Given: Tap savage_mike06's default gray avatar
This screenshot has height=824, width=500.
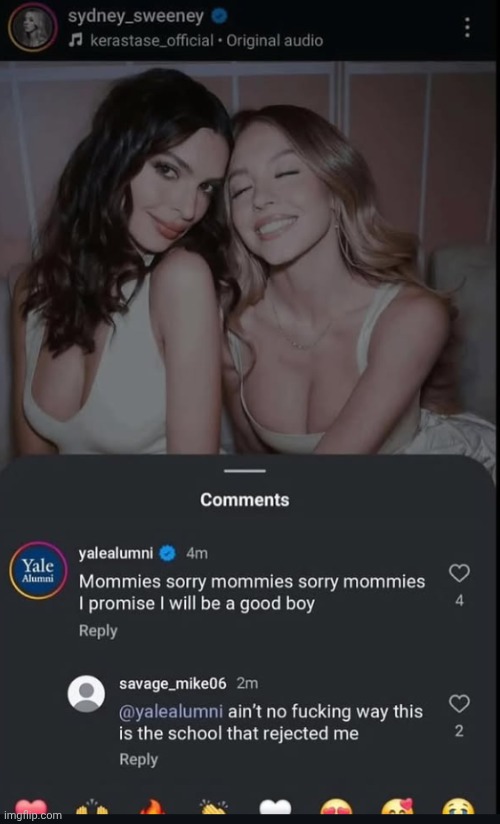Looking at the screenshot, I should (x=86, y=694).
